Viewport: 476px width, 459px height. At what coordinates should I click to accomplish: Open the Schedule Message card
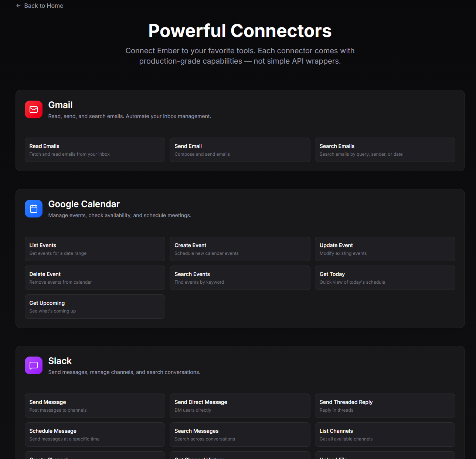(x=95, y=435)
